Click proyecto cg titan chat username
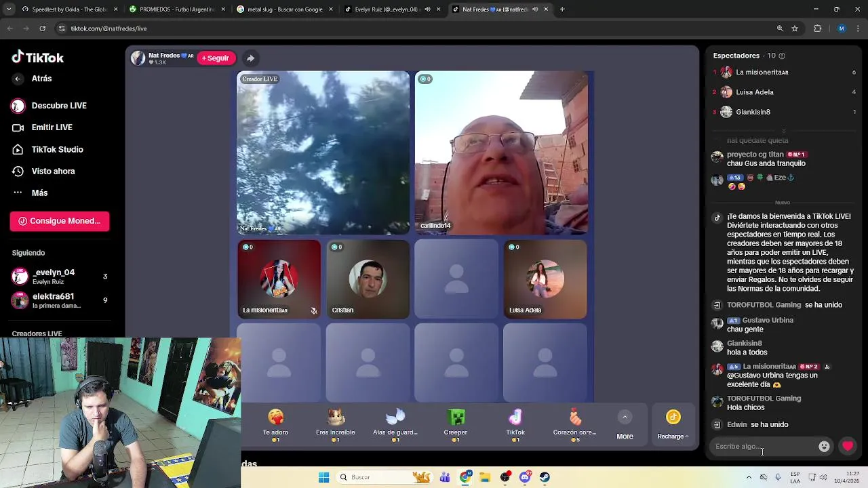The height and width of the screenshot is (488, 868). coord(755,155)
